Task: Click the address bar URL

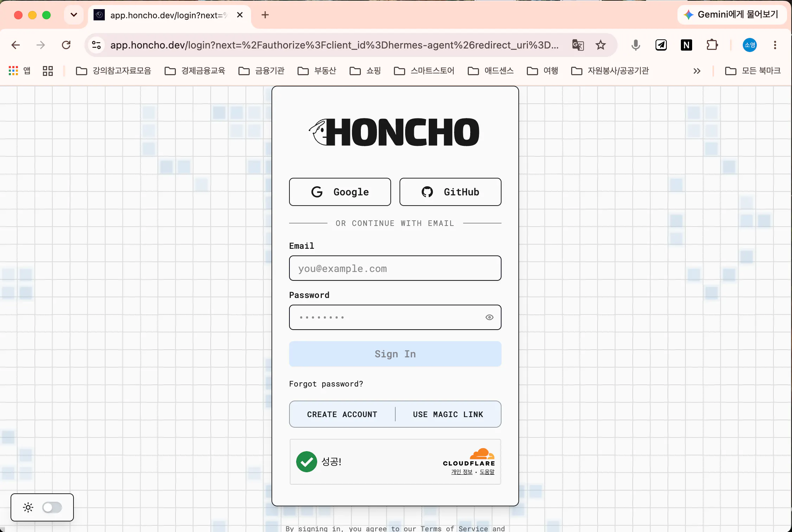Action: tap(334, 45)
